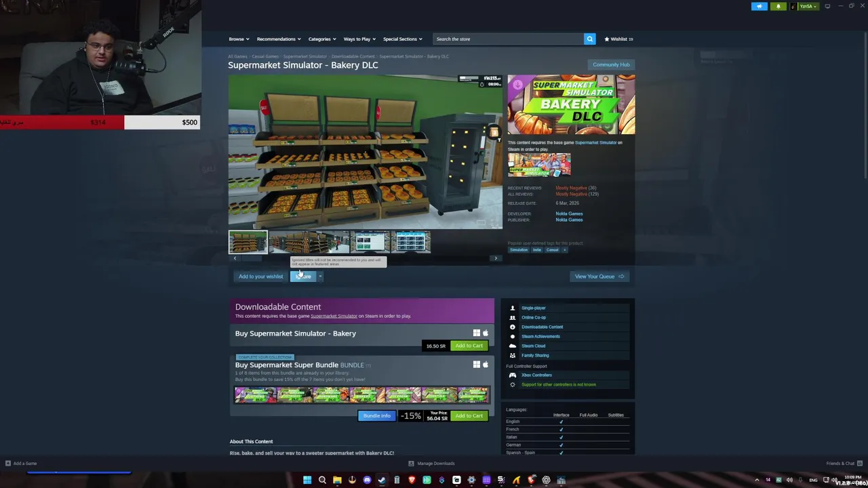Click the Steam announcements megaphone icon
Image resolution: width=868 pixels, height=488 pixels.
coord(759,6)
